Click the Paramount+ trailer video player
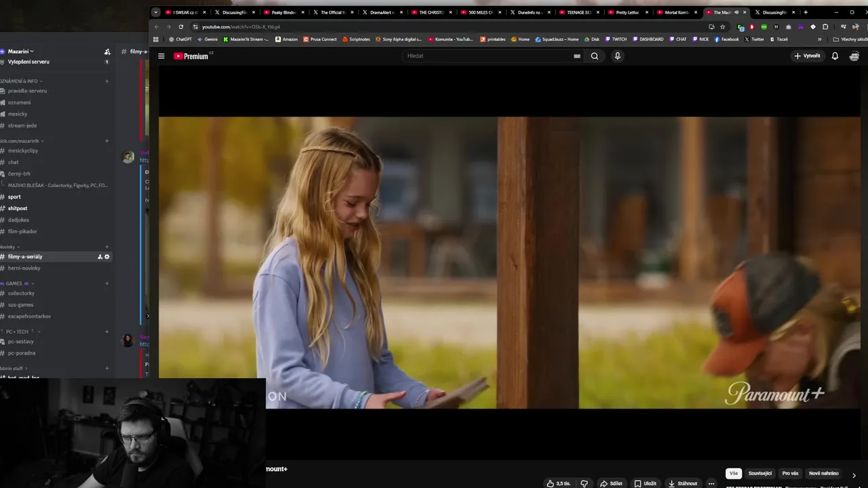Screen dimensions: 868x488 (509, 262)
